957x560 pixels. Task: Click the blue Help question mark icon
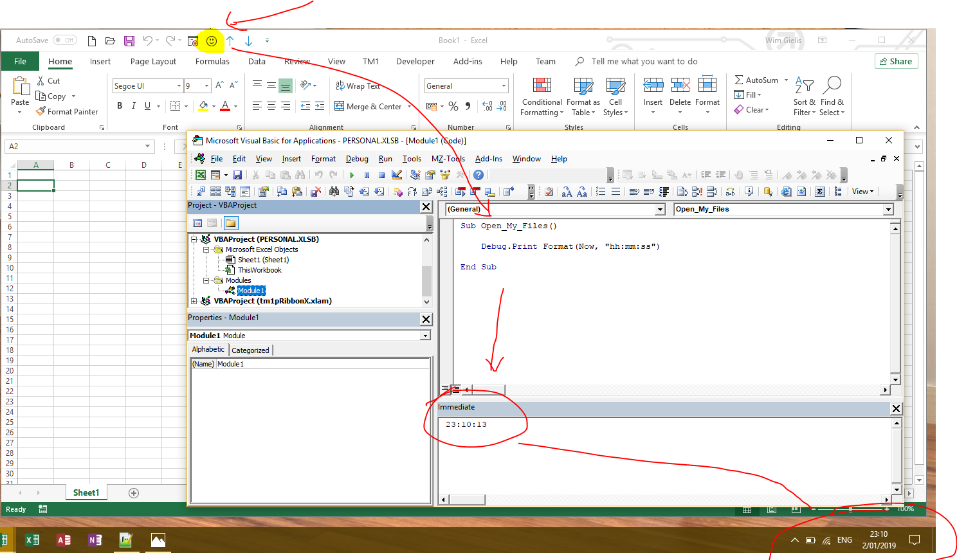click(479, 175)
